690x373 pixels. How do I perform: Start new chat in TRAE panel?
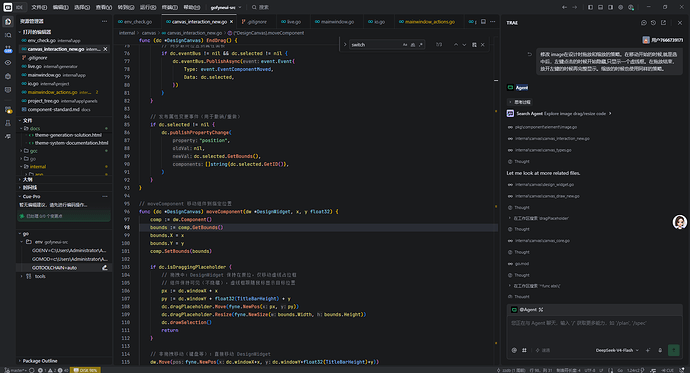pyautogui.click(x=644, y=22)
